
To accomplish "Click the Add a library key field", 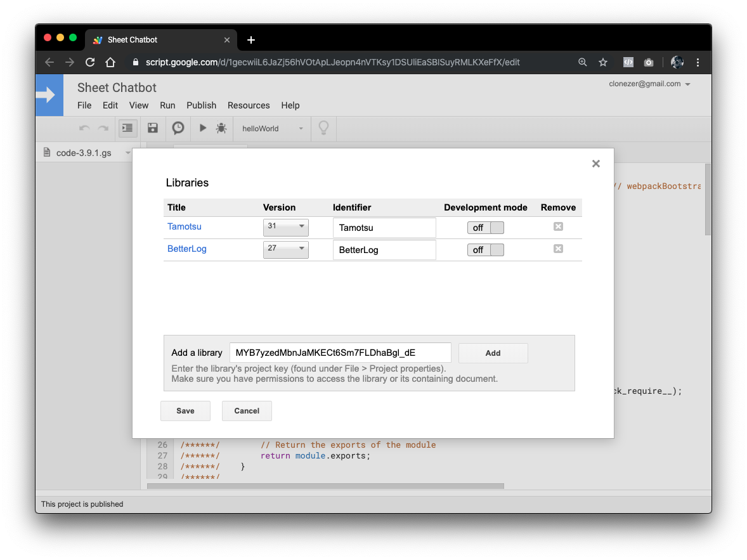I will [340, 353].
